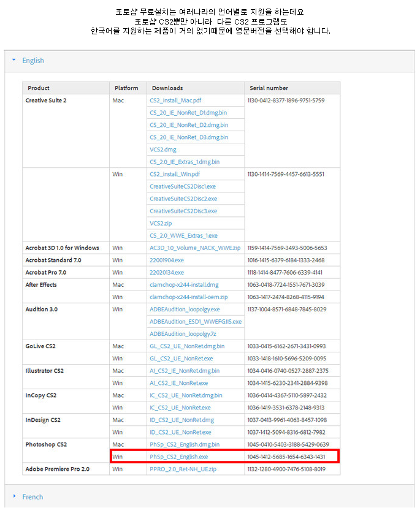Open the French section heading

(32, 496)
